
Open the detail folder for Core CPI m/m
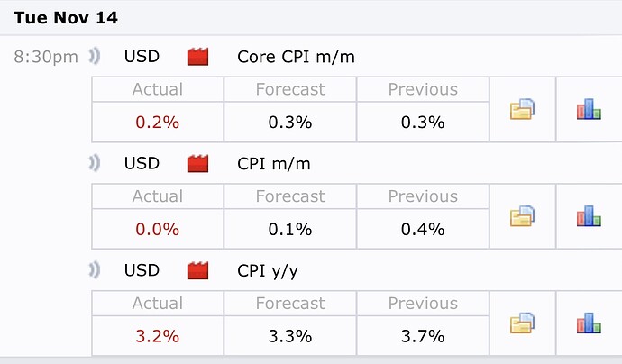click(523, 110)
